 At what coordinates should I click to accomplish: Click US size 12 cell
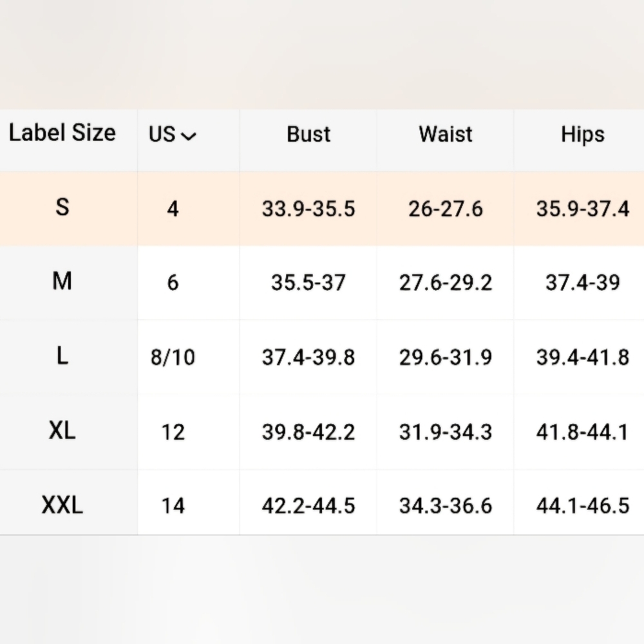pyautogui.click(x=173, y=431)
